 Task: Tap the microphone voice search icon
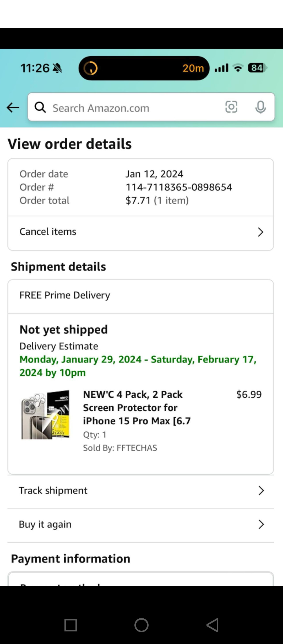[260, 107]
